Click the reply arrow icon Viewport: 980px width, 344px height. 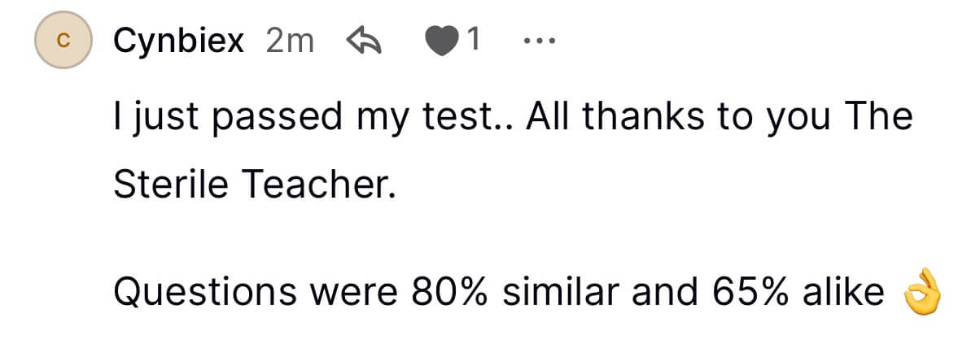(365, 41)
